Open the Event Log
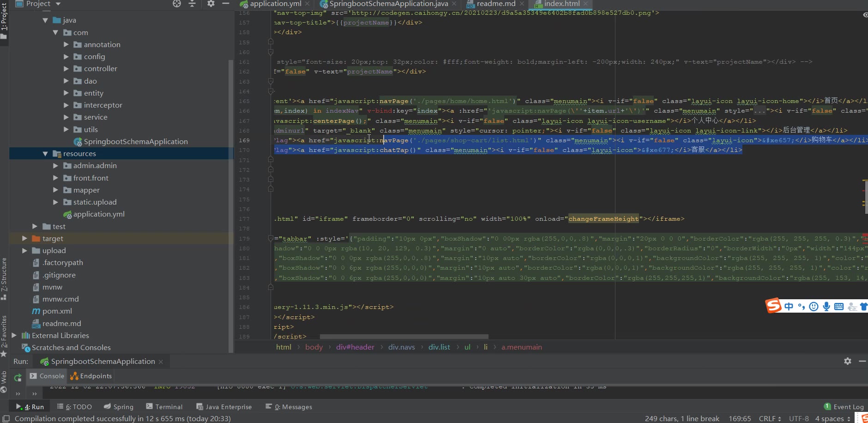The image size is (868, 423). pos(844,407)
